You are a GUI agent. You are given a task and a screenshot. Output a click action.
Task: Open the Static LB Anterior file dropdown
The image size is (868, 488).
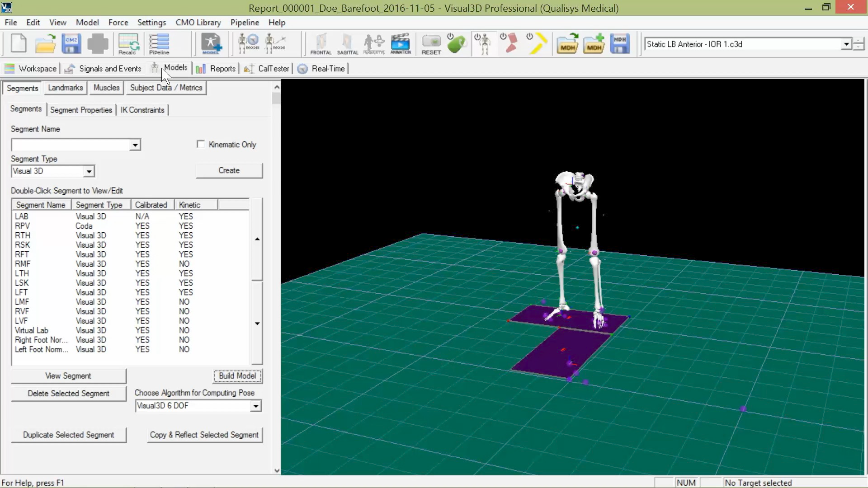click(x=846, y=44)
